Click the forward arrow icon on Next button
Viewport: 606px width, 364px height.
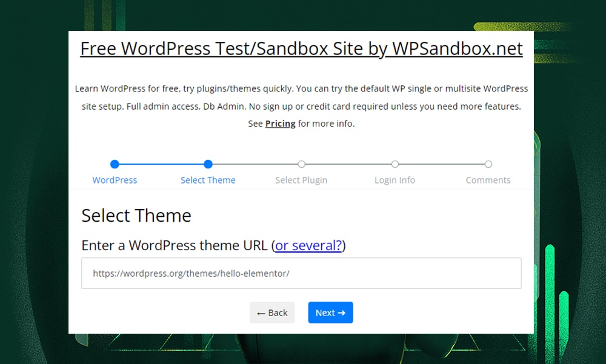coord(341,313)
